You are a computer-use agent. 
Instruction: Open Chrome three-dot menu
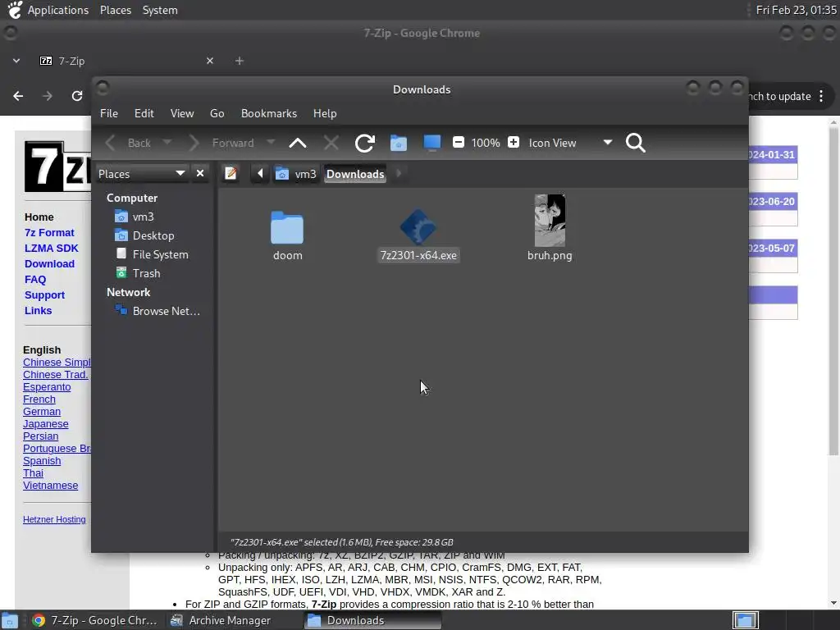pos(821,97)
